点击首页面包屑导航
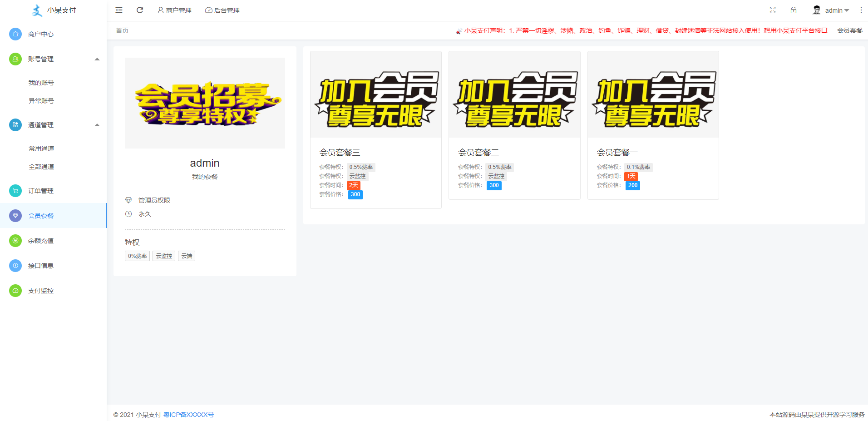 (x=122, y=30)
